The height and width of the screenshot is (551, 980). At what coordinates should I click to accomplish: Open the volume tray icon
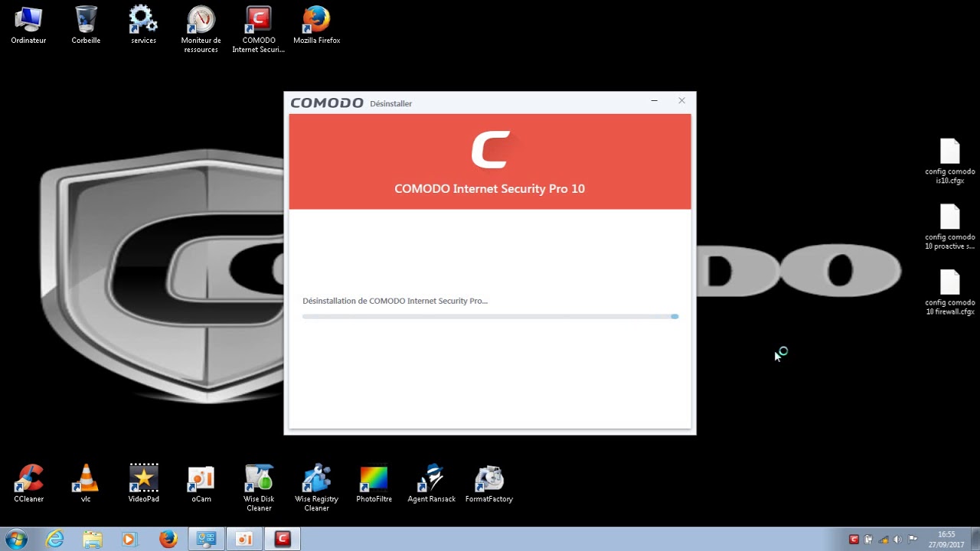[898, 540]
